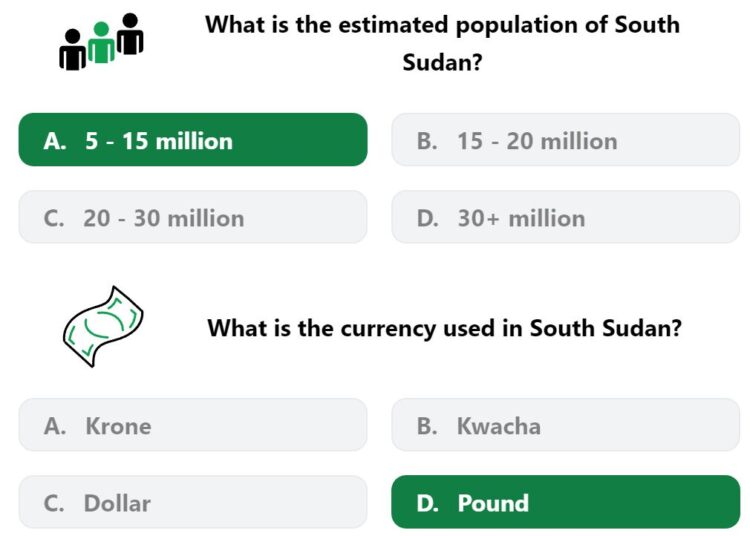Choose the highlighted Pound answer

(565, 502)
